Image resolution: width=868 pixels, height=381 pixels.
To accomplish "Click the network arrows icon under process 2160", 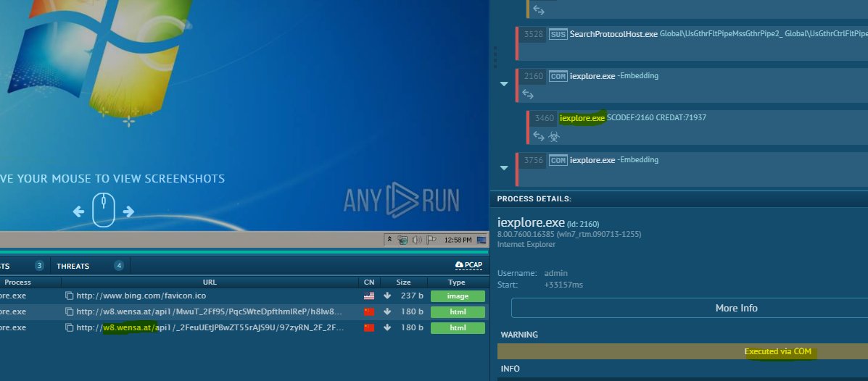I will [528, 95].
